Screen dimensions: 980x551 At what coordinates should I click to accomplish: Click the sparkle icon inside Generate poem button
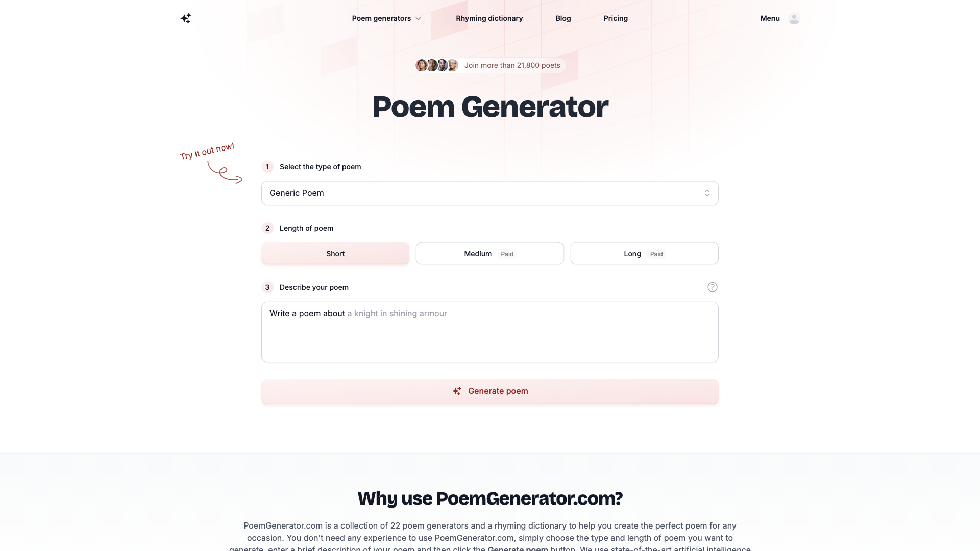457,391
